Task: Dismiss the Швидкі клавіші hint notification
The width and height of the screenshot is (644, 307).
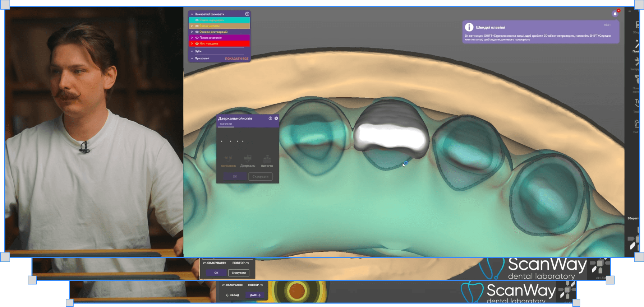Action: pyautogui.click(x=540, y=32)
